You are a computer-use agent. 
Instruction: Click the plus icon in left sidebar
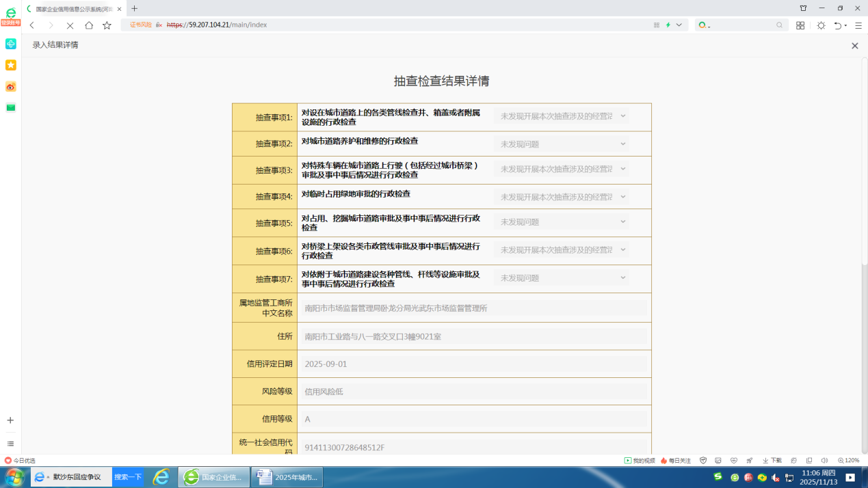[10, 420]
